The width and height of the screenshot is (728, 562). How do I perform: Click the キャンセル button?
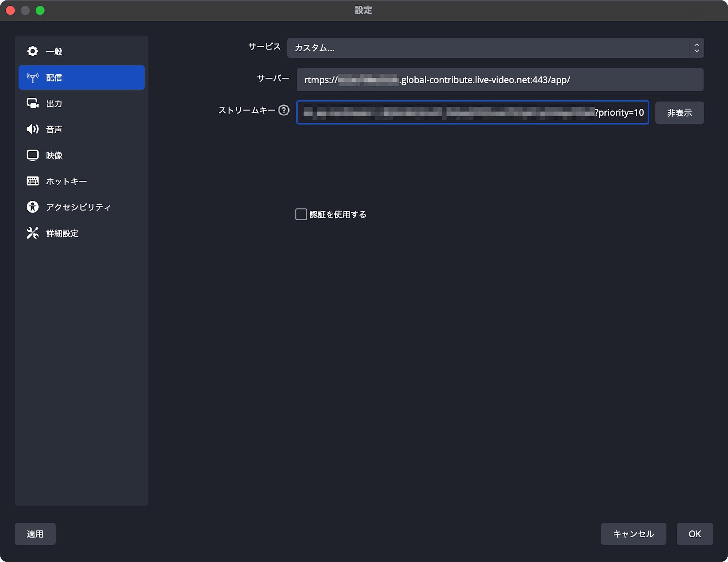633,534
